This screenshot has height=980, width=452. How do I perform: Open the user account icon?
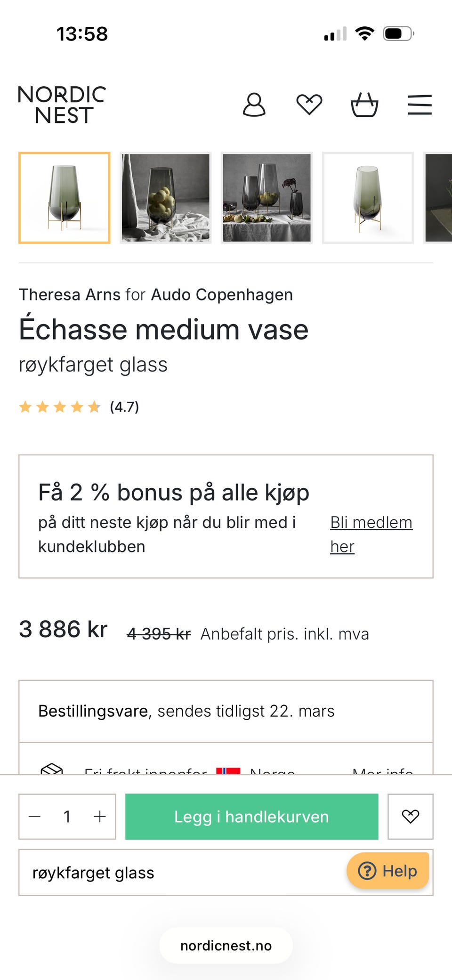[254, 105]
